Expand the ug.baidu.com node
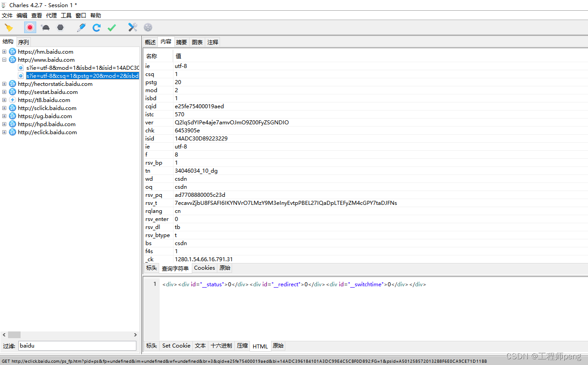This screenshot has height=365, width=588. pos(4,116)
